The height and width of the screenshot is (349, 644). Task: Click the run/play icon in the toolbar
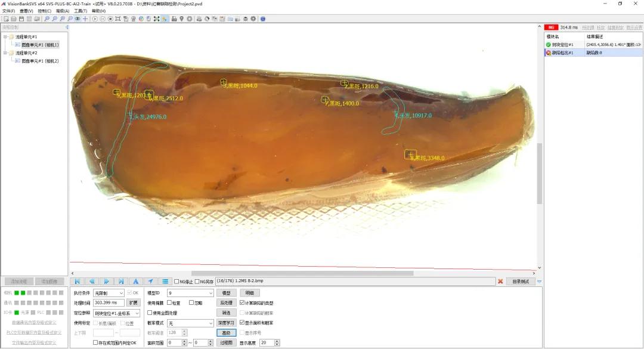(x=95, y=19)
